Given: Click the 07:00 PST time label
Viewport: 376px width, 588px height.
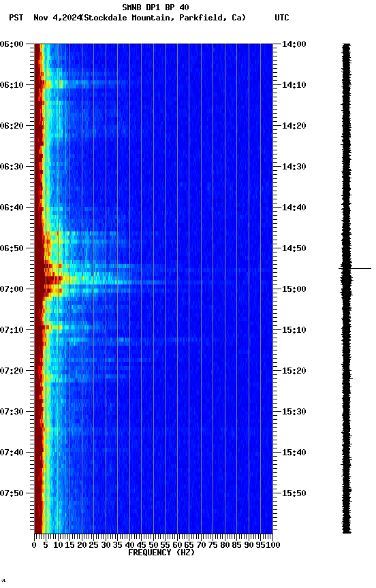Looking at the screenshot, I should click(12, 289).
